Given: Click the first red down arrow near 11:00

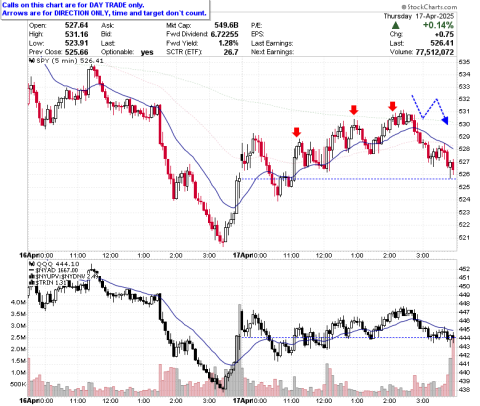Looking at the screenshot, I should point(296,132).
